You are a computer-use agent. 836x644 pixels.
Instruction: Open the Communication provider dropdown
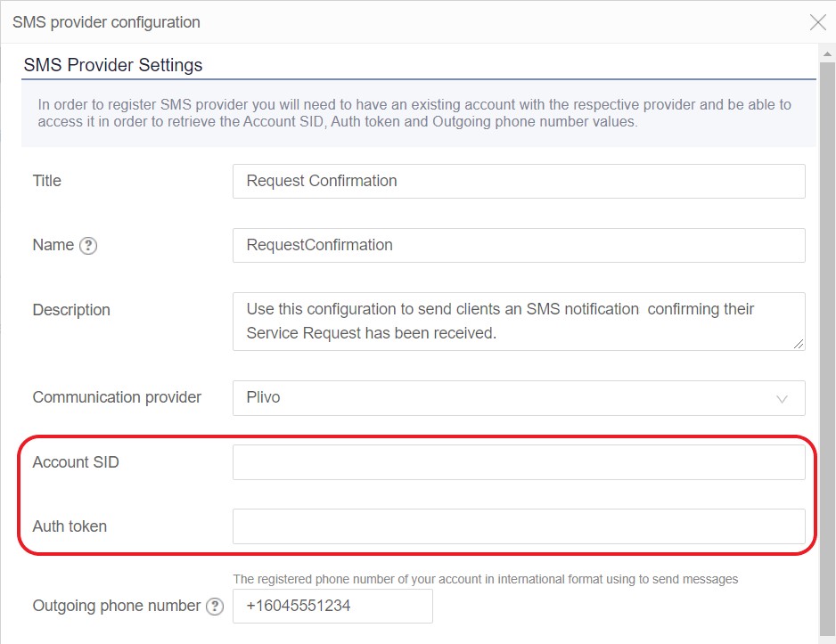pyautogui.click(x=517, y=398)
